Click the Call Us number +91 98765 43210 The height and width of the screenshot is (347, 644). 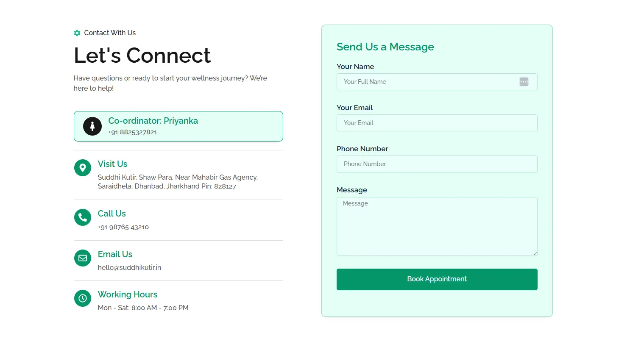123,227
